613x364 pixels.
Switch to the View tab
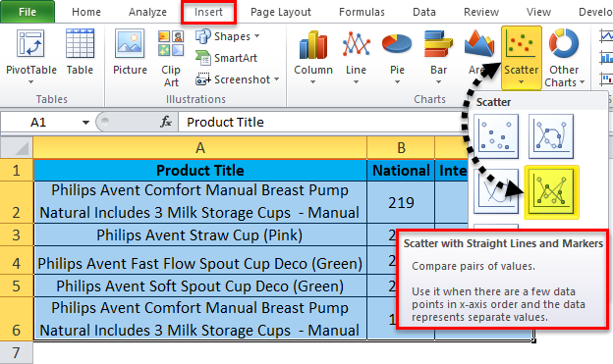pos(538,12)
